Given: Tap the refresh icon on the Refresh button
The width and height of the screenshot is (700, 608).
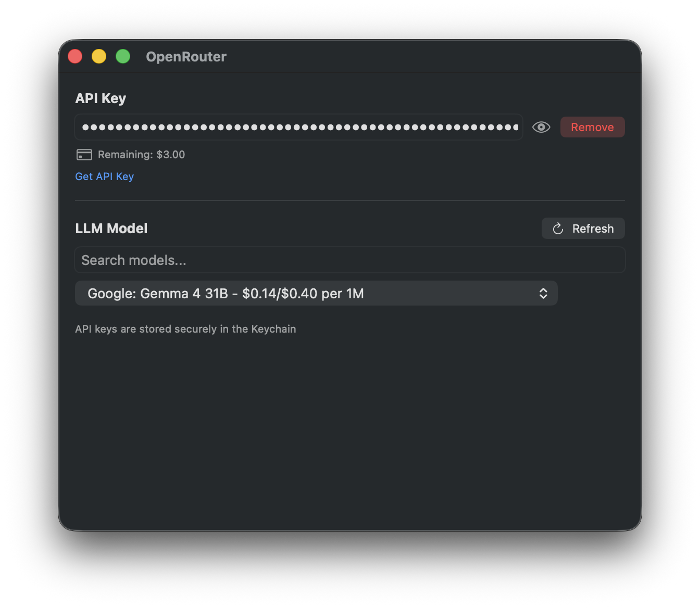Looking at the screenshot, I should [558, 228].
